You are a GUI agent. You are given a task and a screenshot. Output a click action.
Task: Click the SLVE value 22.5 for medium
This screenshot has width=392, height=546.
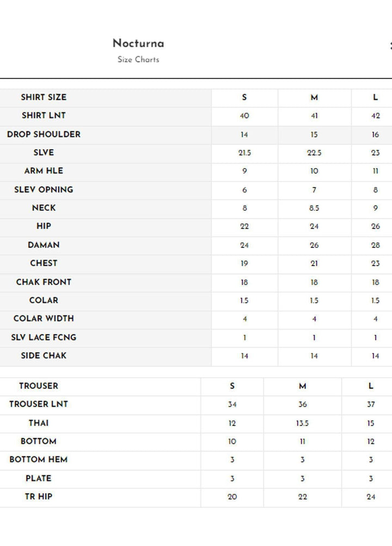314,153
